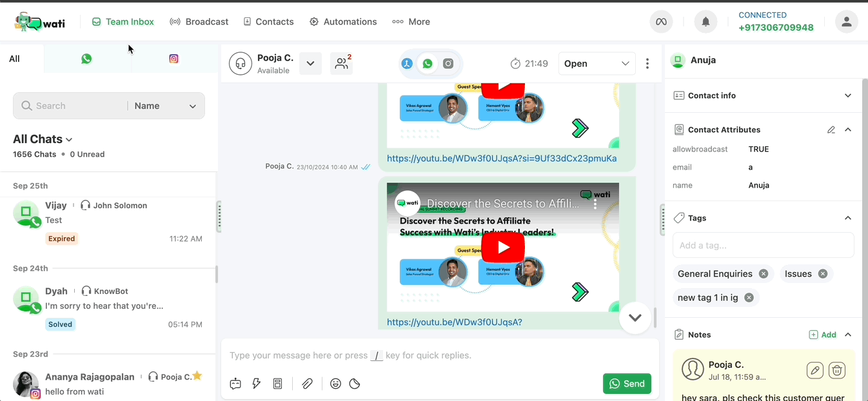Screen dimensions: 868x401
Task: Open the emoji picker
Action: 335,384
